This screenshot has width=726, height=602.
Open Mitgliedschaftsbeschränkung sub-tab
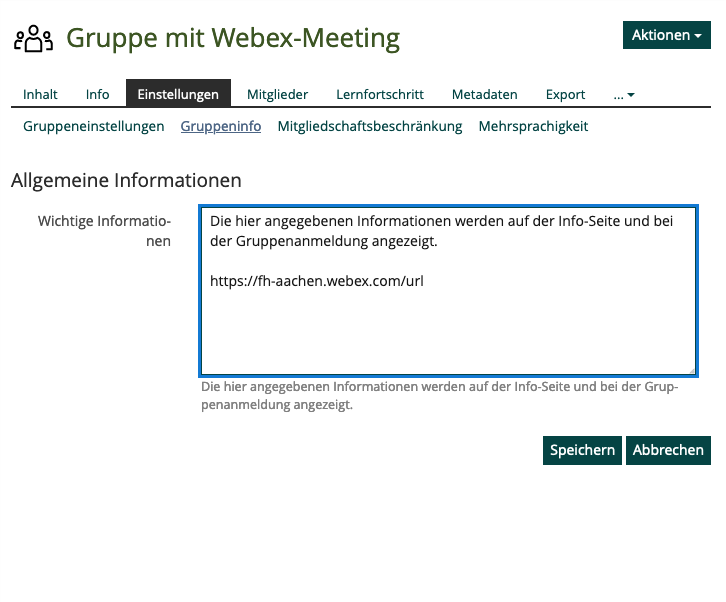[x=369, y=126]
